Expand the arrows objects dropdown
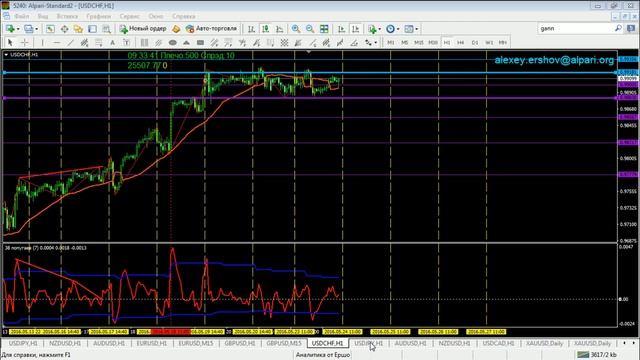The width and height of the screenshot is (640, 360). click(x=376, y=42)
